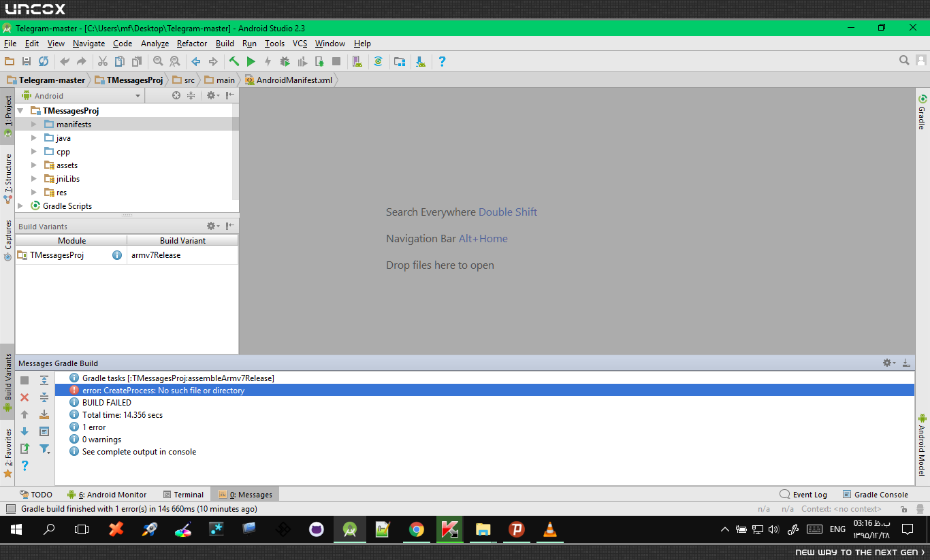The image size is (930, 560).
Task: Click the Open folder toolbar icon
Action: pos(10,61)
